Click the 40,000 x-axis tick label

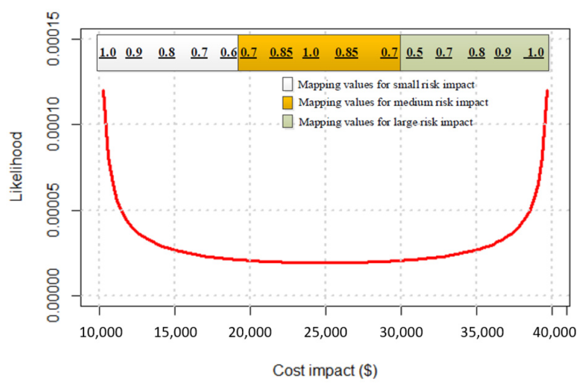pos(554,332)
